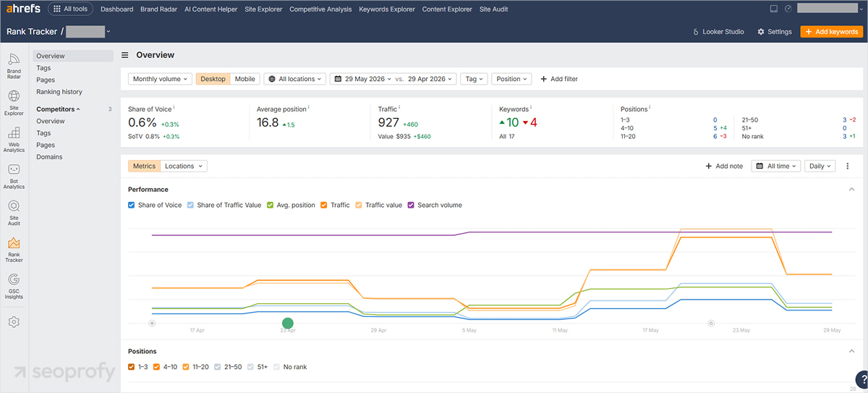Switch to Mobile device view
Viewport: 868px width, 393px height.
pyautogui.click(x=245, y=79)
